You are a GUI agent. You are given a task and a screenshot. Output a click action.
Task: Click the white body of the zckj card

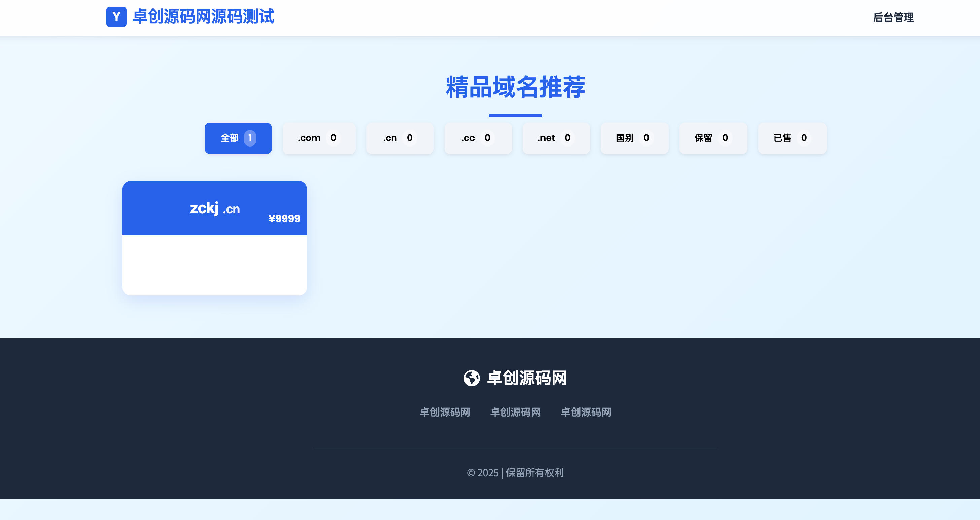[215, 265]
